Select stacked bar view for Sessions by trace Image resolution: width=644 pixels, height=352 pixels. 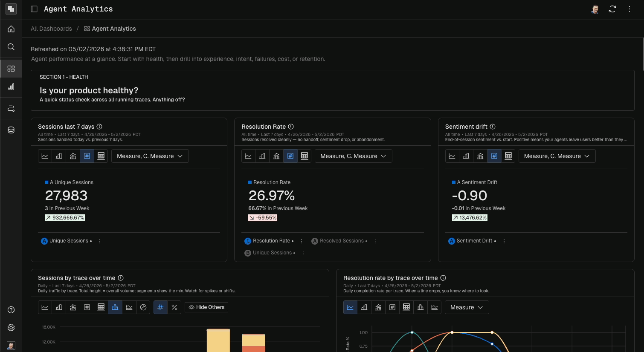pos(115,307)
